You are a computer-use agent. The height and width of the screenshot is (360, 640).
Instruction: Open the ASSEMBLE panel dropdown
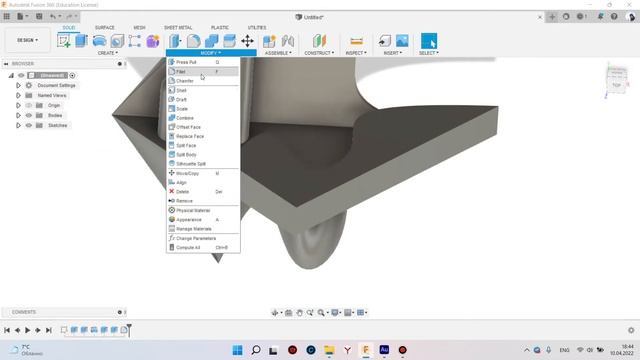278,53
